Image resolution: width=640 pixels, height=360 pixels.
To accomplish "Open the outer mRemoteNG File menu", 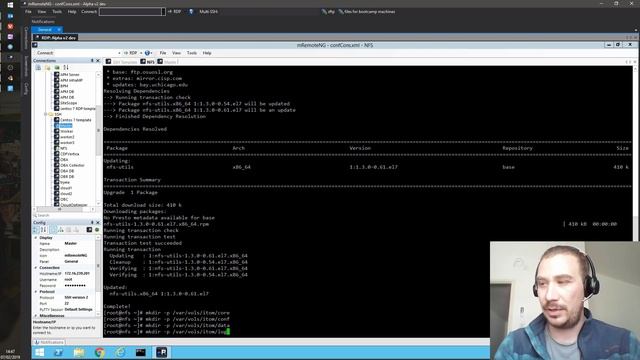I will click(28, 11).
